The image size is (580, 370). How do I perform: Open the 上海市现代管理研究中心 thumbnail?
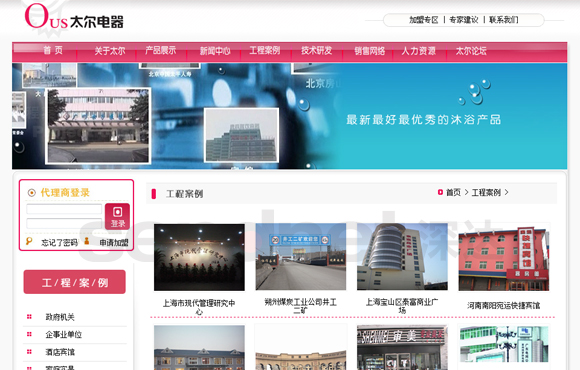199,257
